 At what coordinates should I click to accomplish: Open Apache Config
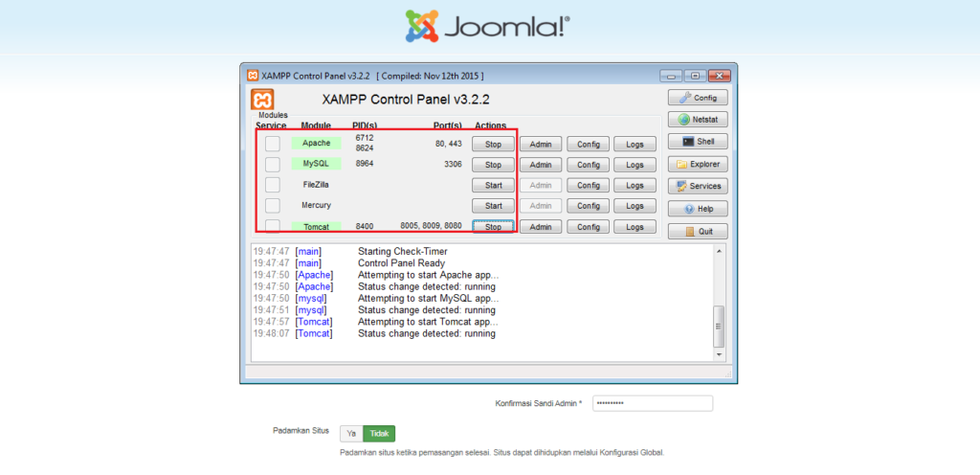tap(589, 145)
